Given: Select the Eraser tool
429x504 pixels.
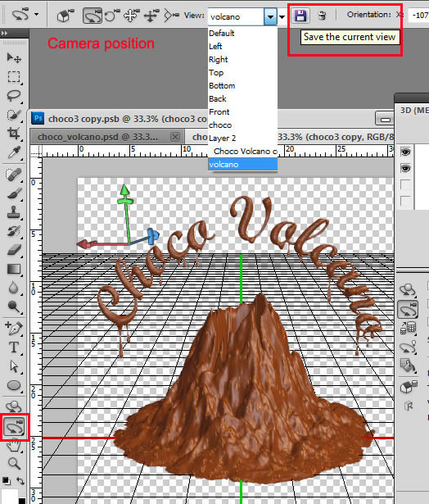Looking at the screenshot, I should coord(14,250).
